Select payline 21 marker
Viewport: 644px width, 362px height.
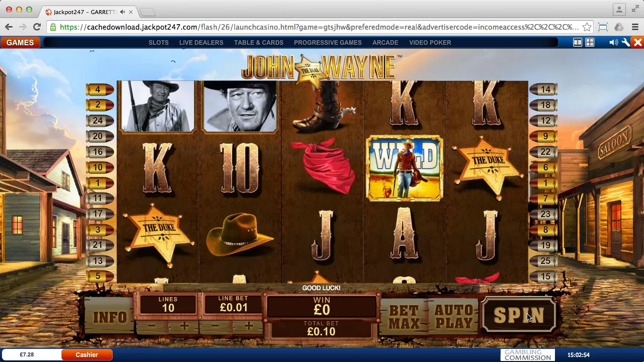(99, 245)
